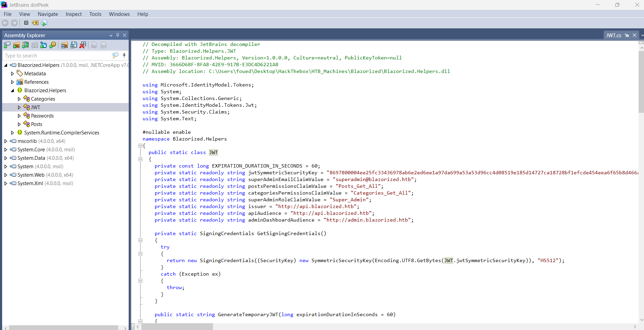Viewport: 644px width, 330px height.
Task: Open the Inspect menu
Action: tap(74, 14)
